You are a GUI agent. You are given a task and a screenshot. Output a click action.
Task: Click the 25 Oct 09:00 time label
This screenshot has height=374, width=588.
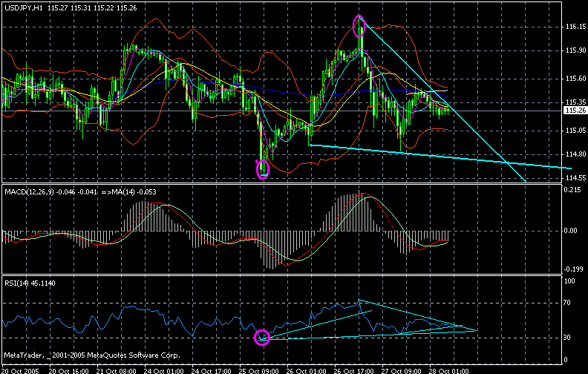tap(259, 371)
